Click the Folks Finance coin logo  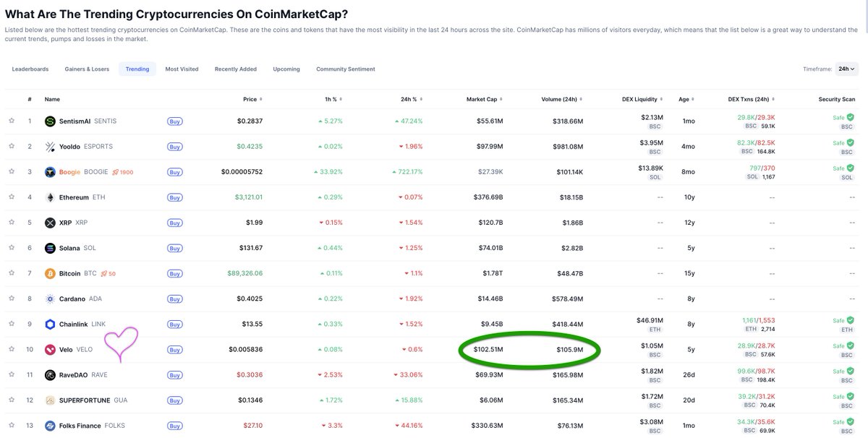click(x=50, y=425)
